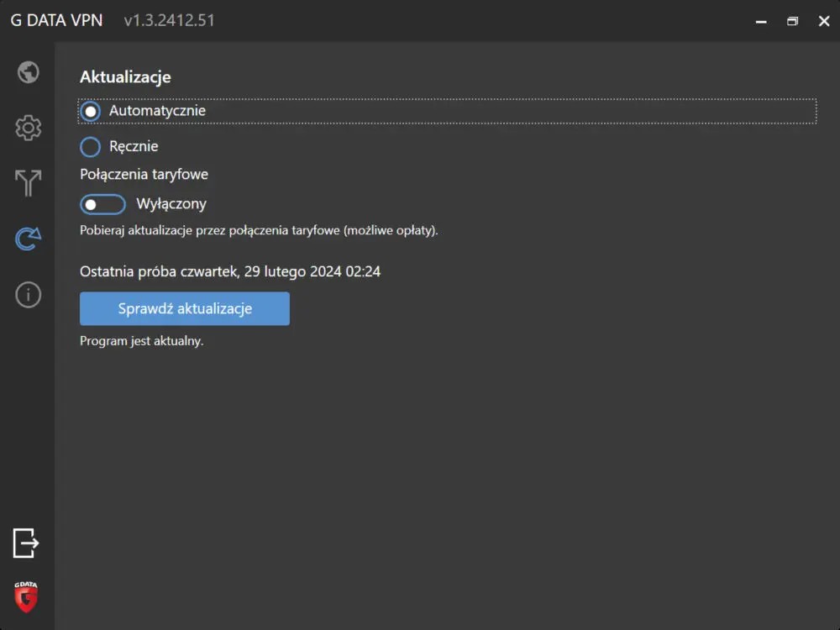Click the Sprawdź aktualizacje button
This screenshot has width=840, height=630.
[185, 309]
